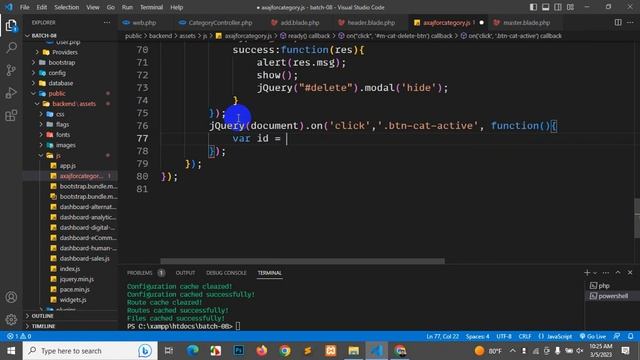
Task: Open notifications bell in status bar
Action: coord(631,336)
